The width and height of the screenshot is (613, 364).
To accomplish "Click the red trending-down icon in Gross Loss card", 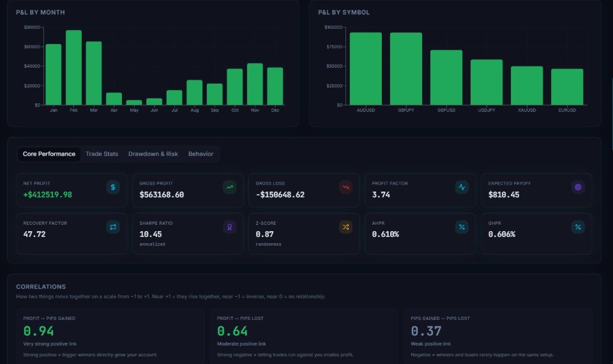I will [x=345, y=187].
